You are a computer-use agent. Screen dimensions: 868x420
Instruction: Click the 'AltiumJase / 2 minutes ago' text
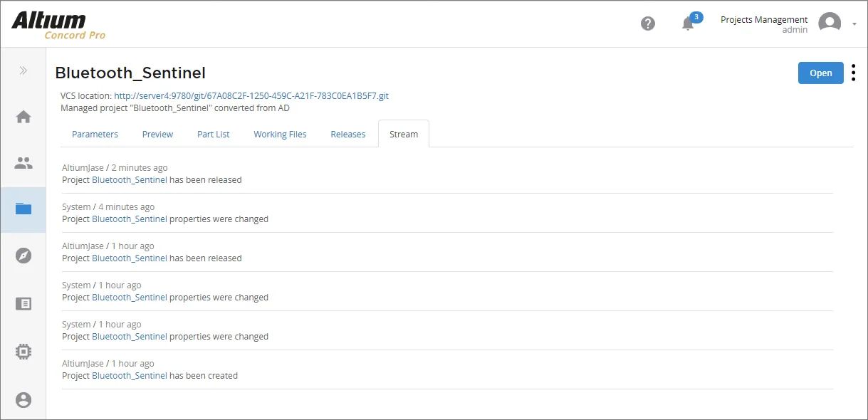[x=115, y=168]
